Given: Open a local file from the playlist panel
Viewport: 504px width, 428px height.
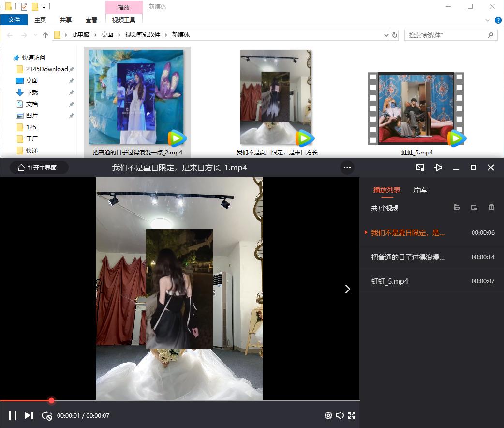Looking at the screenshot, I should pos(457,207).
